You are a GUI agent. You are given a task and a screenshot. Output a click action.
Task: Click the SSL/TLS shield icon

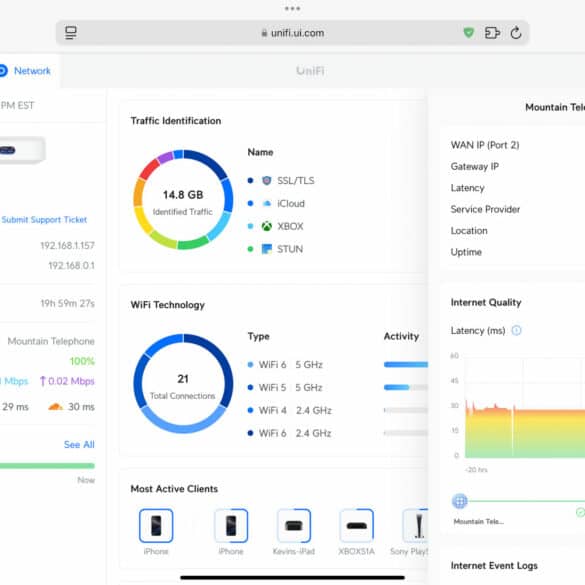[x=266, y=181]
